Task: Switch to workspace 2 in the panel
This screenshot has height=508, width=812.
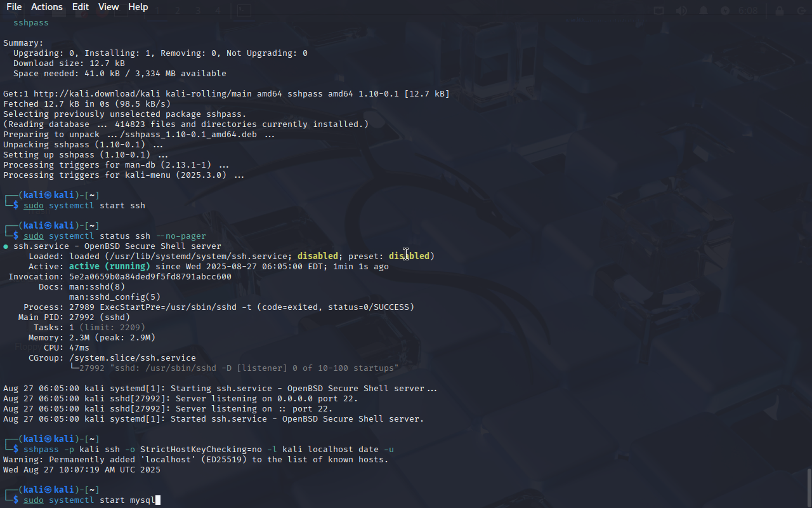Action: [x=178, y=11]
